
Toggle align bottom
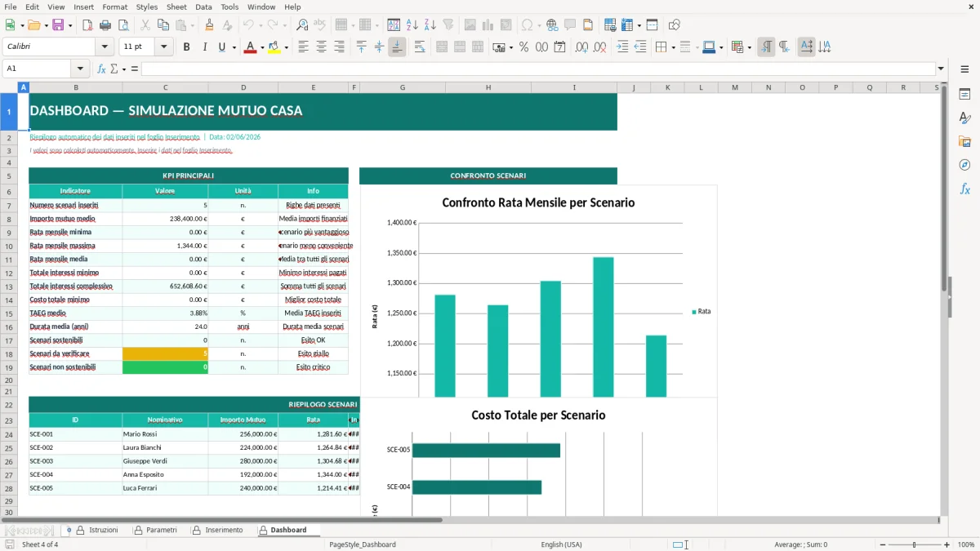397,47
